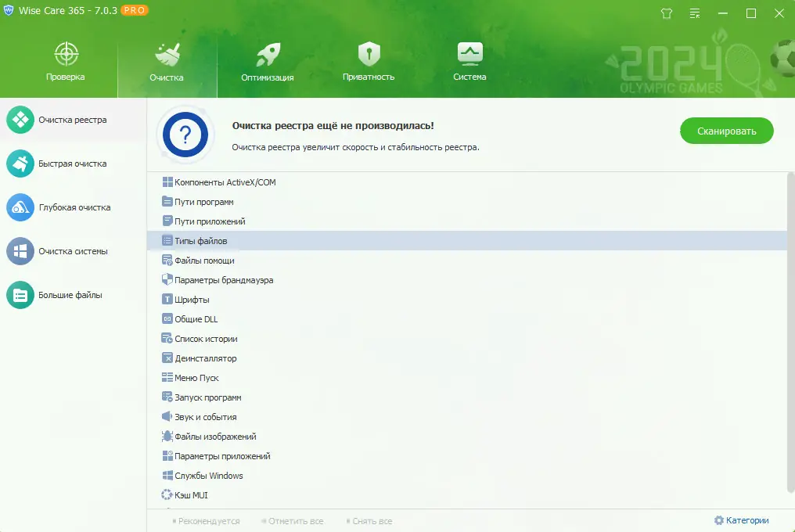Click the blue question mark status icon
Image resolution: width=795 pixels, height=532 pixels.
click(185, 135)
